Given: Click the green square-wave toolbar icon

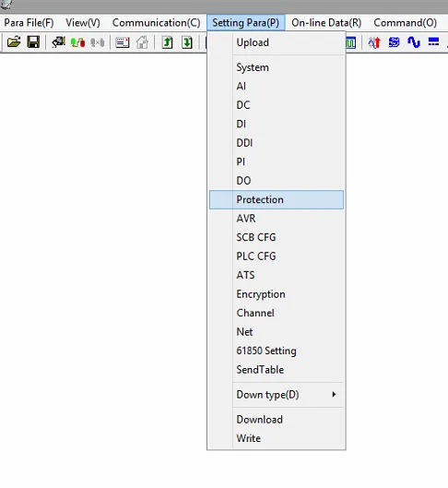Looking at the screenshot, I should (x=350, y=42).
